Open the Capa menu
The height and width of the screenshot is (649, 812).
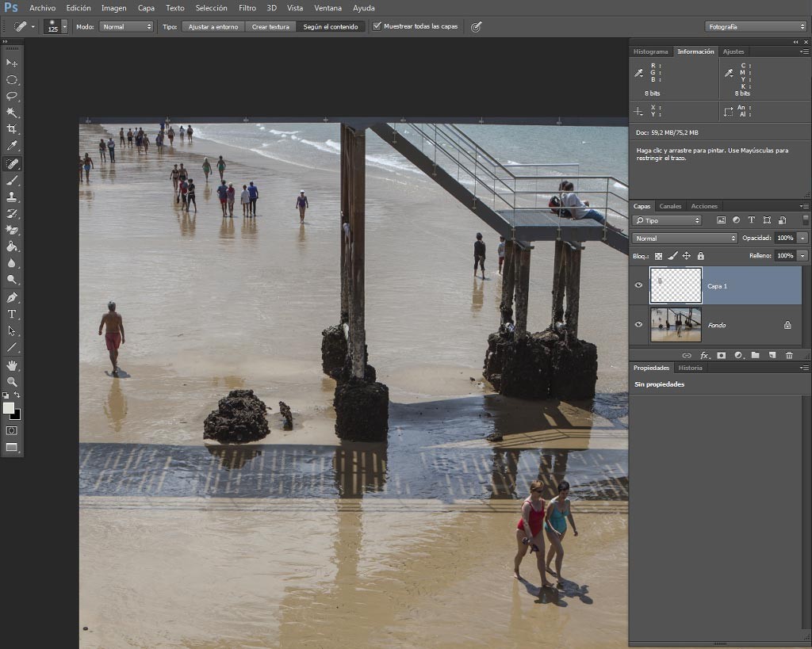point(146,8)
